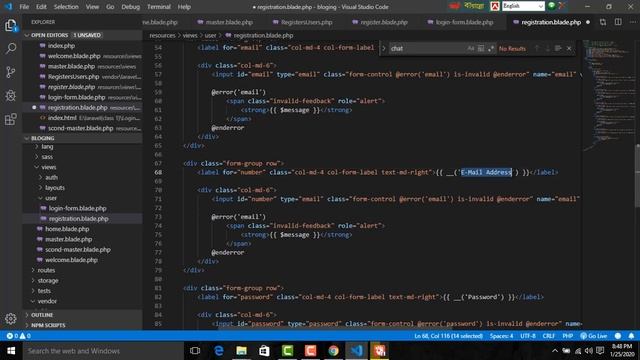The width and height of the screenshot is (640, 360).
Task: Click Ln 68, Col 116 position indicator
Action: tap(448, 336)
